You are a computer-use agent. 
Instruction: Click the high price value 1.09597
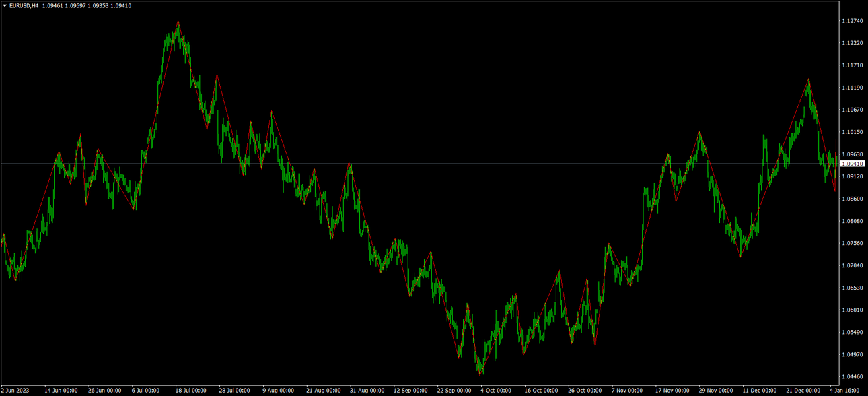[x=75, y=5]
